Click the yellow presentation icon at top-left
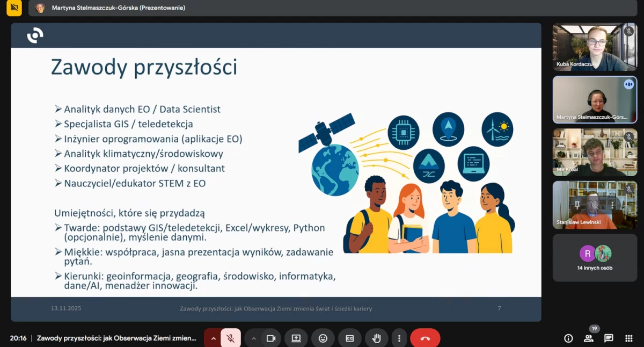 click(14, 8)
